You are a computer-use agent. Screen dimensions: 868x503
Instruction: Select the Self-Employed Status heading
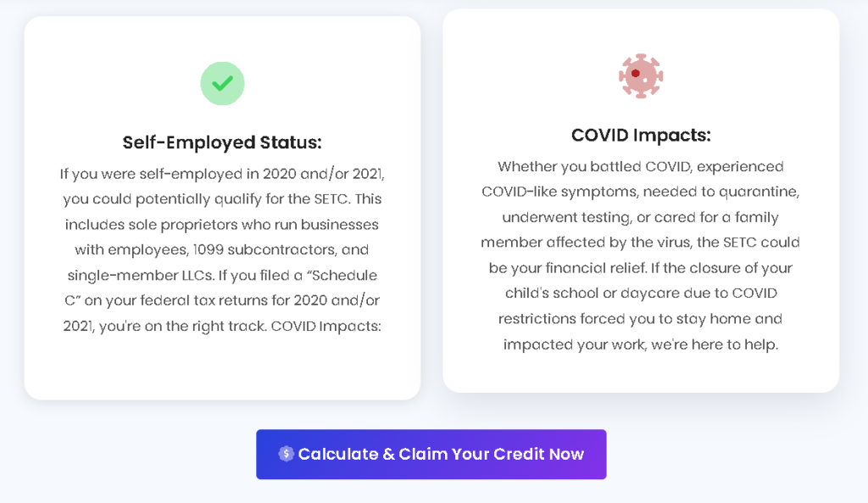click(222, 143)
